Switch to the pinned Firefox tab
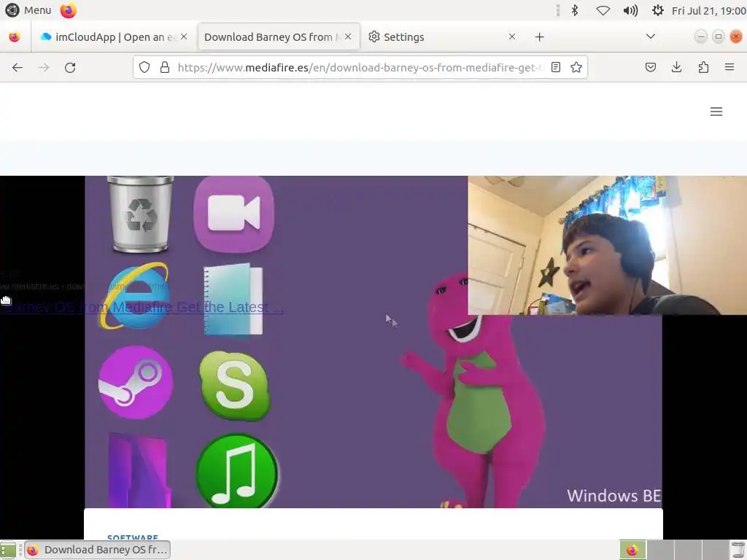The height and width of the screenshot is (560, 747). [15, 36]
